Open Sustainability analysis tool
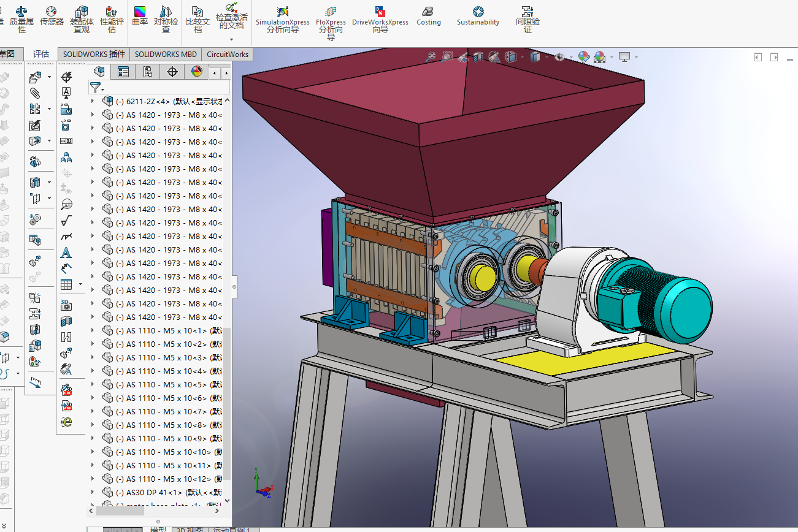Image resolution: width=798 pixels, height=532 pixels. [x=478, y=16]
